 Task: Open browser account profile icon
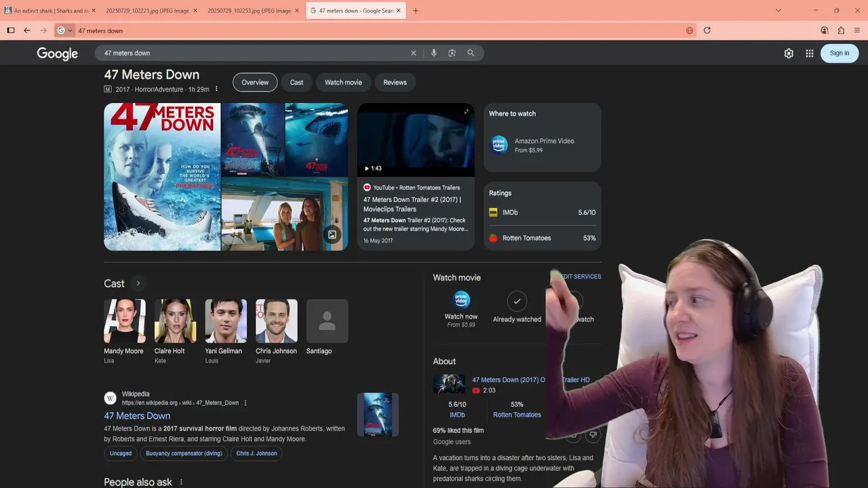pos(825,30)
